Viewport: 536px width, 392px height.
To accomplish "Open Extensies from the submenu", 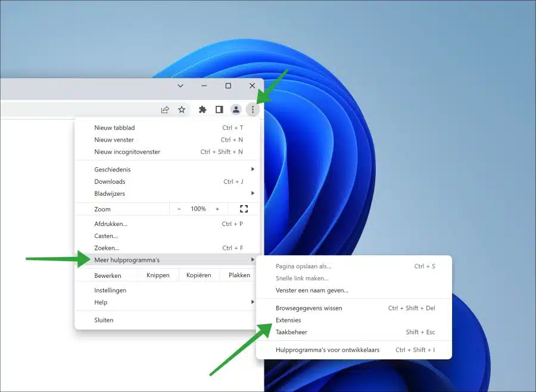I will click(x=354, y=320).
